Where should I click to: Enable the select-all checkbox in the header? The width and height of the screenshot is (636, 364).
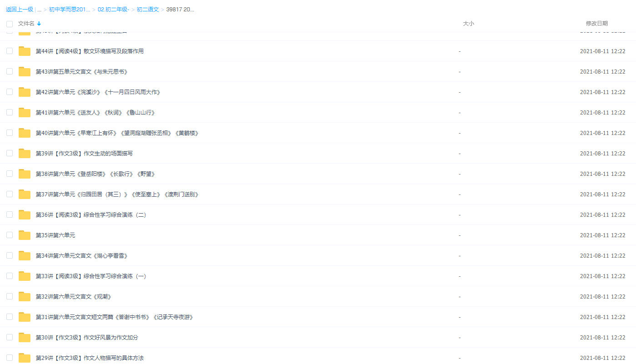coord(10,24)
